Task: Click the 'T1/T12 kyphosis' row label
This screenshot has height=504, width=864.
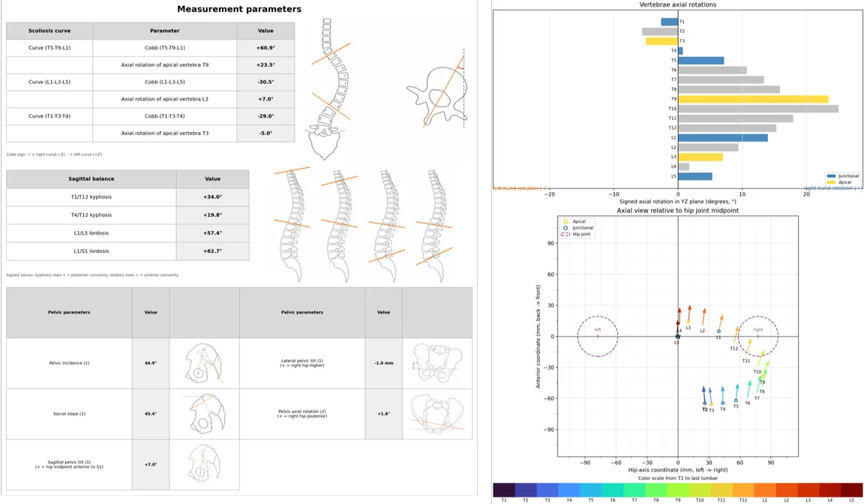Action: 91,196
